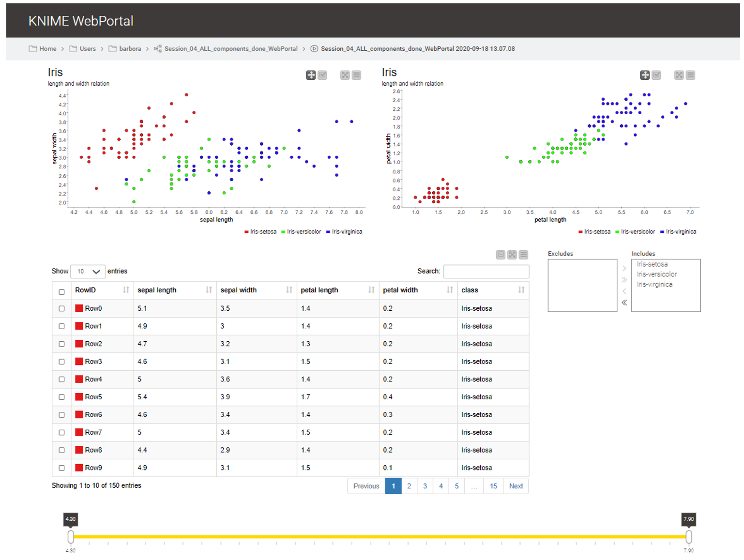The width and height of the screenshot is (744, 560).
Task: Jump to page 15 of table
Action: coord(493,486)
